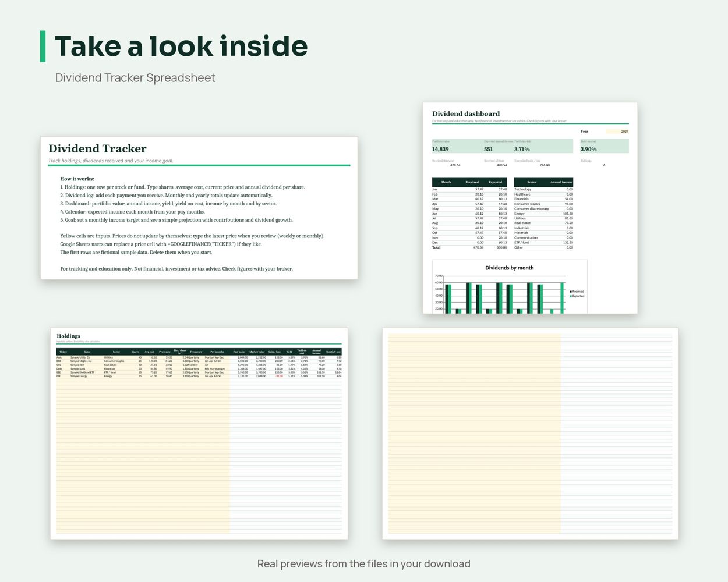This screenshot has width=728, height=582.
Task: Click total expected value 550.80
Action: pos(501,247)
